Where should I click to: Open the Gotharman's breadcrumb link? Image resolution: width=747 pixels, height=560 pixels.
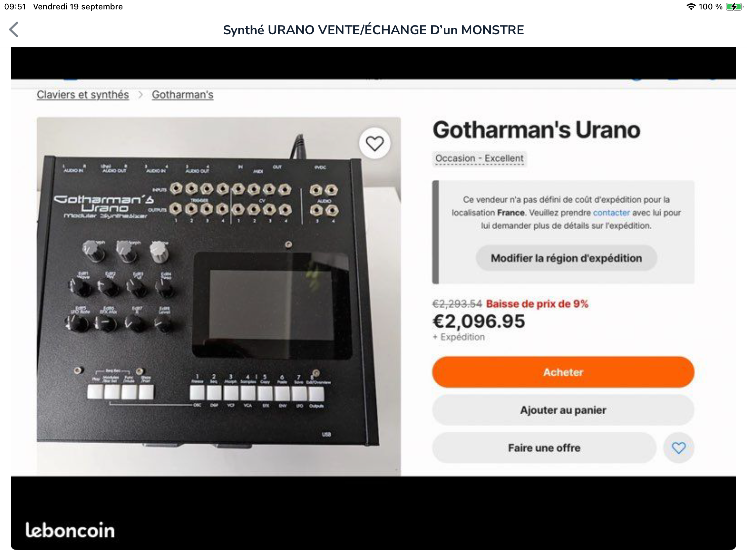pos(182,95)
